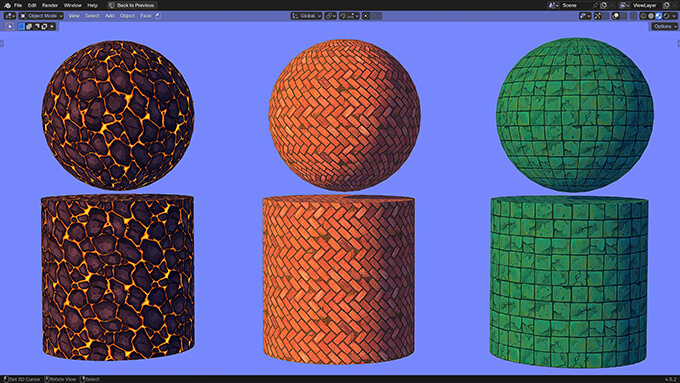Click the Blender logo icon
Screen dimensions: 680x383
pos(7,5)
